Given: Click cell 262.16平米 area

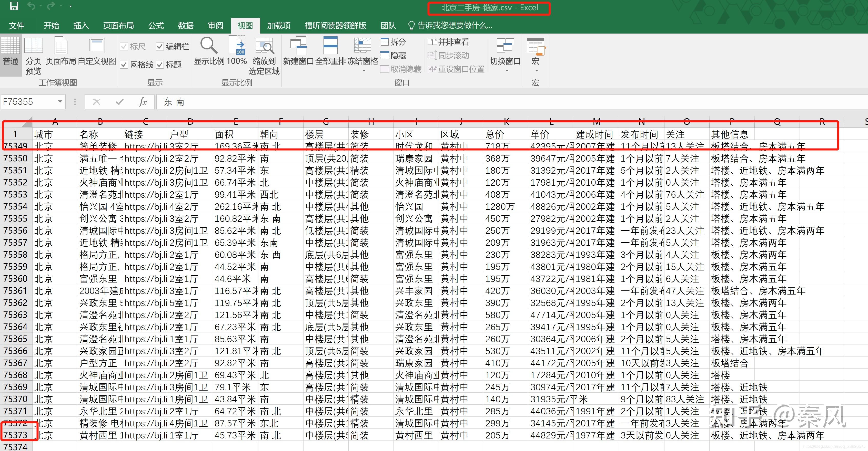Looking at the screenshot, I should pos(236,206).
